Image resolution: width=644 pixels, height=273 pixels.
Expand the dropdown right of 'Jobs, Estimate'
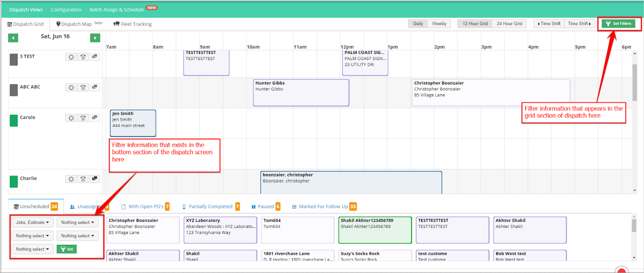tap(77, 222)
